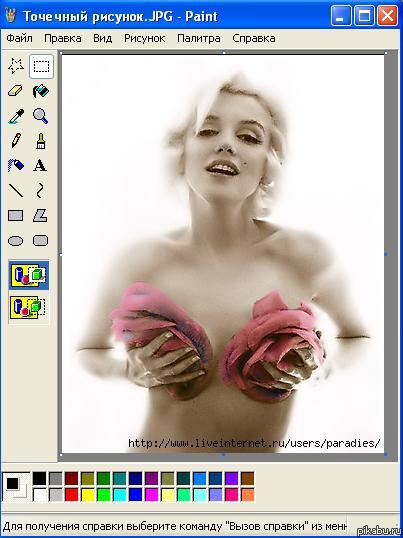
Task: Pick the yellow color swatch in palette
Action: (87, 494)
